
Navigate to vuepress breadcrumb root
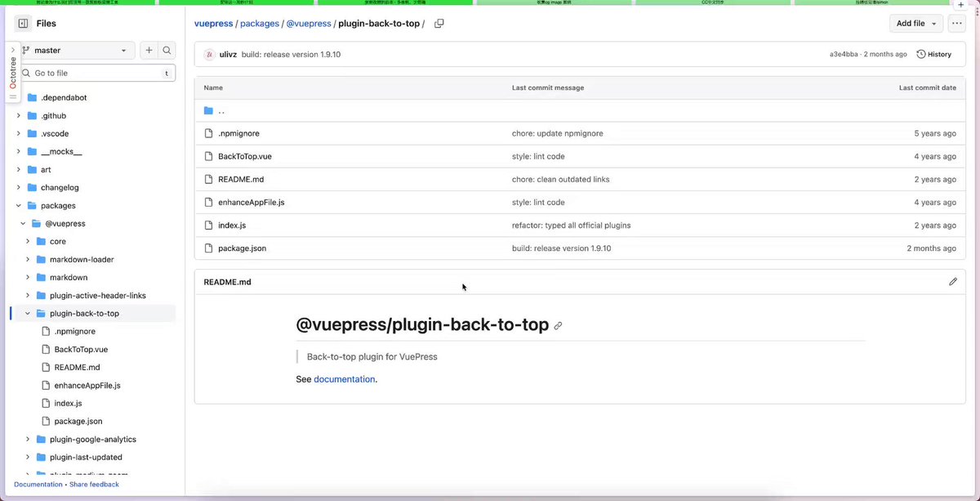click(x=213, y=24)
